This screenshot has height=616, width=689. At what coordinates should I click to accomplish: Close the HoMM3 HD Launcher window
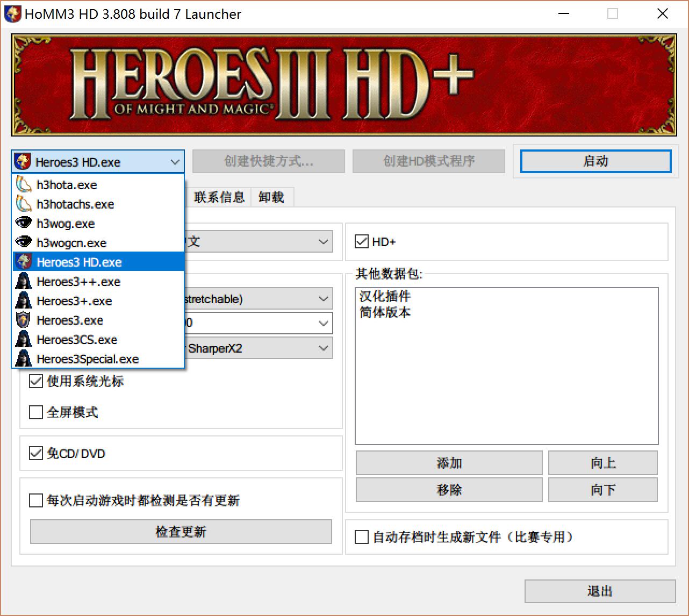tap(663, 14)
